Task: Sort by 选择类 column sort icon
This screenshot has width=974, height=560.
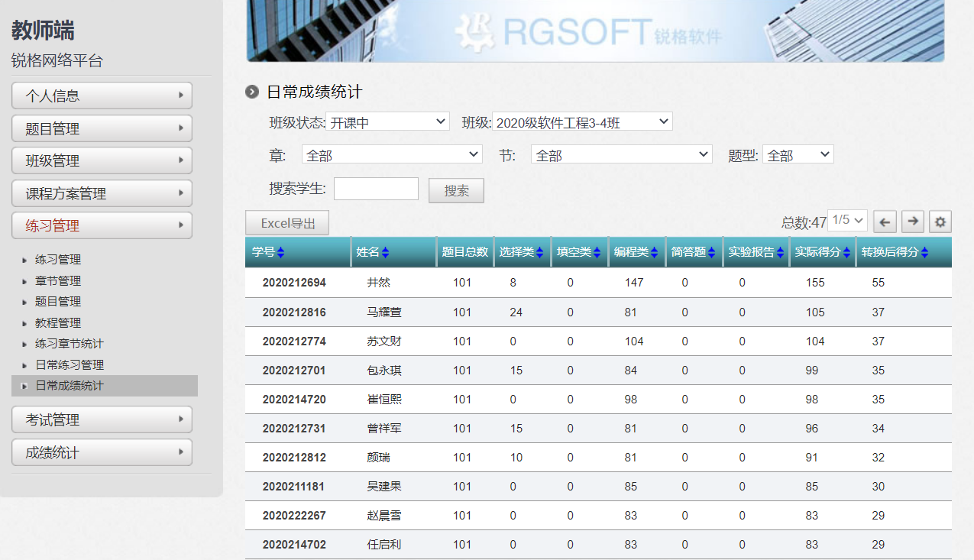Action: [539, 252]
